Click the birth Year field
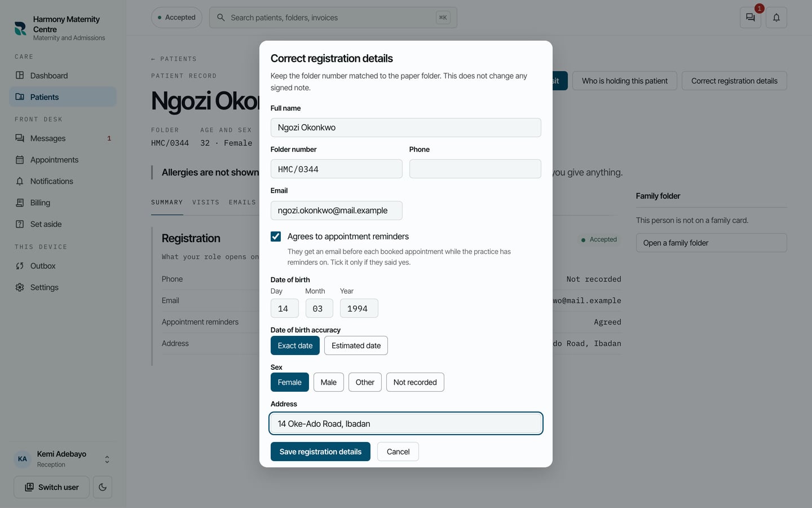Screen dimensions: 812x508 (x=359, y=308)
